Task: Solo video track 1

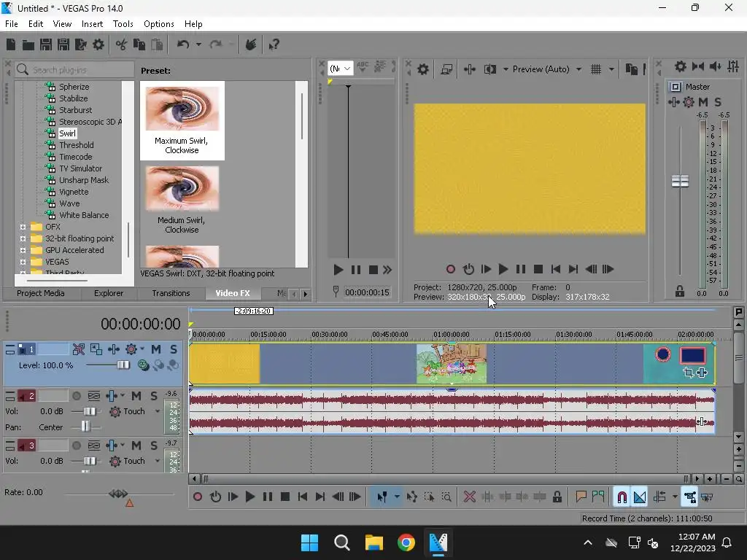Action: point(174,349)
